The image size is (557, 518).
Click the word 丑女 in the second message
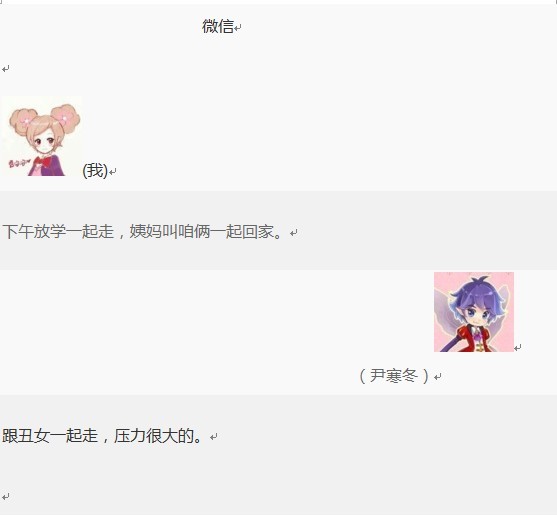(34, 436)
